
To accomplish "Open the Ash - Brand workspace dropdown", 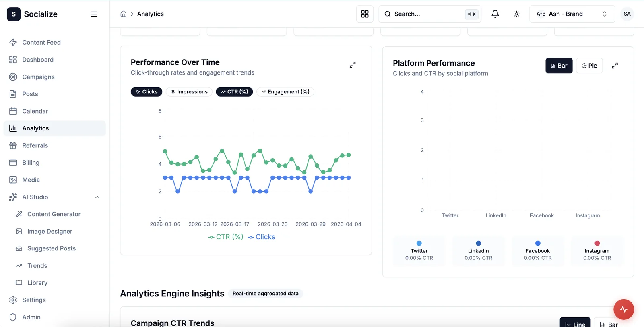I will click(572, 14).
